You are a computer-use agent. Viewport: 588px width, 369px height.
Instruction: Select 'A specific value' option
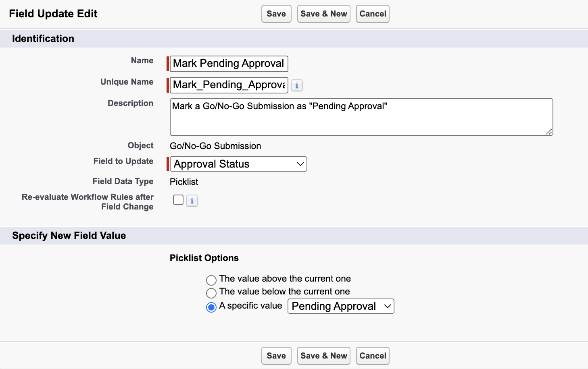[211, 307]
